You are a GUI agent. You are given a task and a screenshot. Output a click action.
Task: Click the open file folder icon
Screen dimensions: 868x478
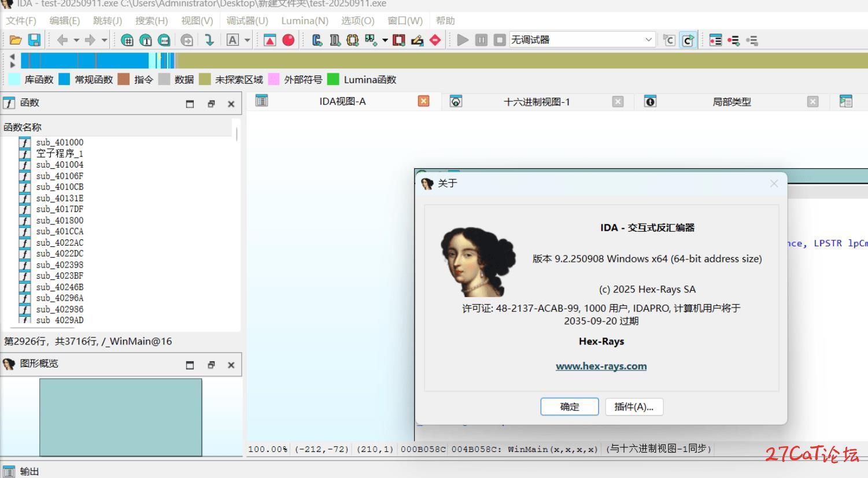click(16, 40)
